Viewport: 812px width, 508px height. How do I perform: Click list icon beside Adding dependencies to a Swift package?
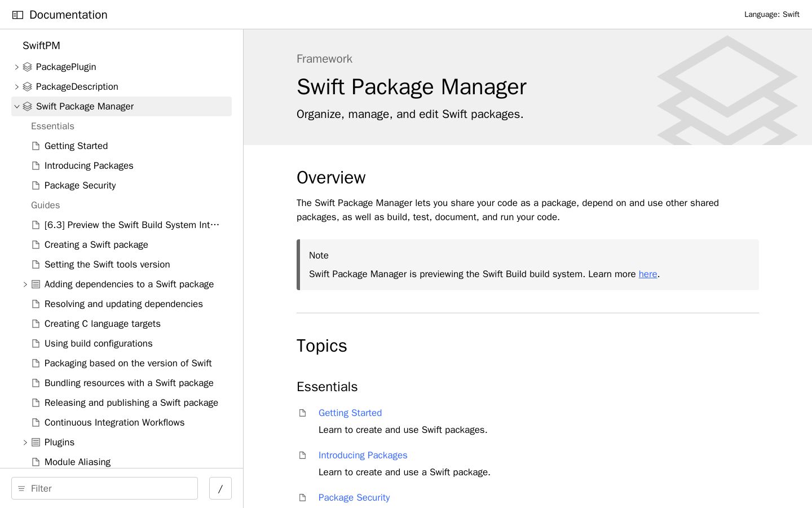coord(36,284)
